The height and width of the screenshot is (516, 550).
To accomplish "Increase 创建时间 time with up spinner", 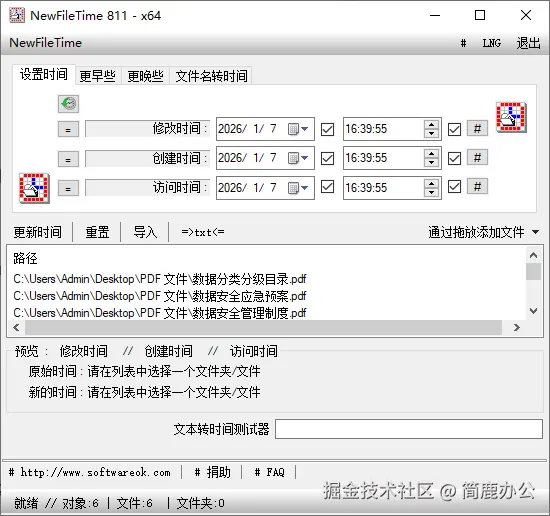I will (x=431, y=154).
